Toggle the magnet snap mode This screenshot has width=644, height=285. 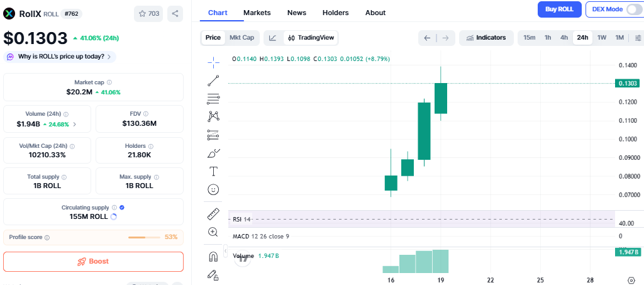pyautogui.click(x=213, y=256)
